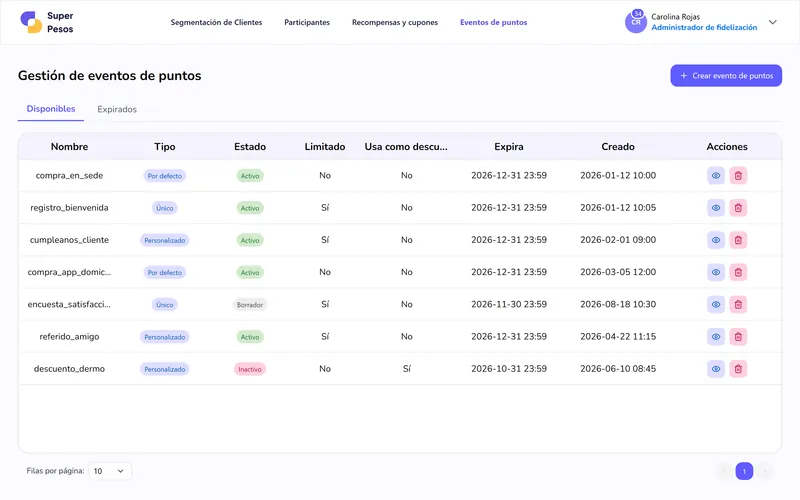Viewport: 800px width, 500px height.
Task: View details of cumpleanos_cliente event
Action: [716, 240]
